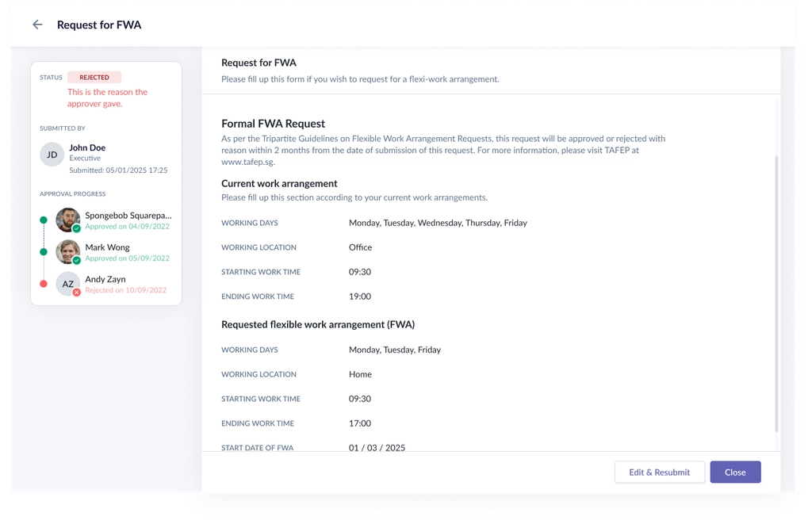Click green approved checkmark badge on Spongebob
Viewport: 812px width, 524px height.
click(77, 228)
